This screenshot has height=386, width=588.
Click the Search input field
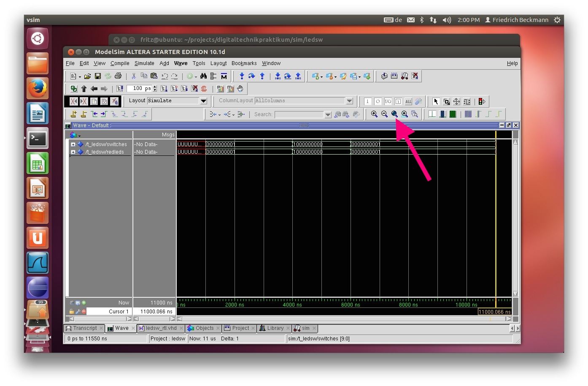[299, 114]
